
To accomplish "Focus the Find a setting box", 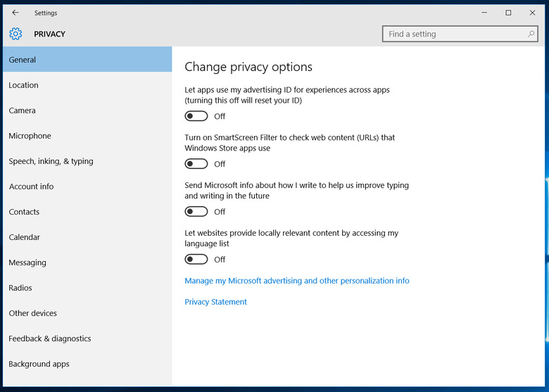I will pyautogui.click(x=460, y=34).
